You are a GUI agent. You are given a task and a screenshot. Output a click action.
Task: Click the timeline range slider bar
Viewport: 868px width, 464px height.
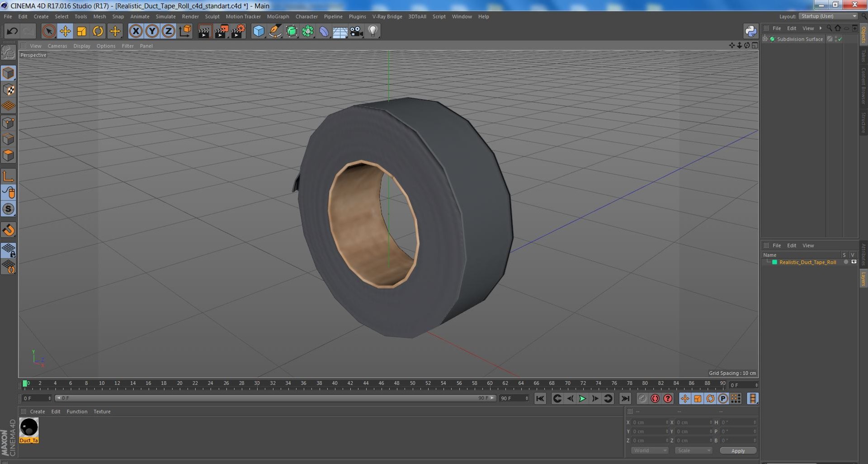(x=275, y=398)
